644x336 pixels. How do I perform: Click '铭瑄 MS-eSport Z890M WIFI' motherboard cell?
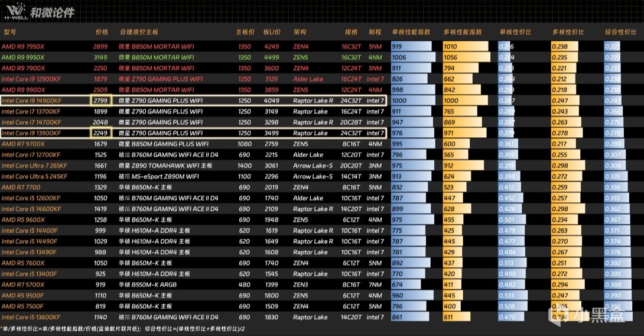tap(159, 176)
